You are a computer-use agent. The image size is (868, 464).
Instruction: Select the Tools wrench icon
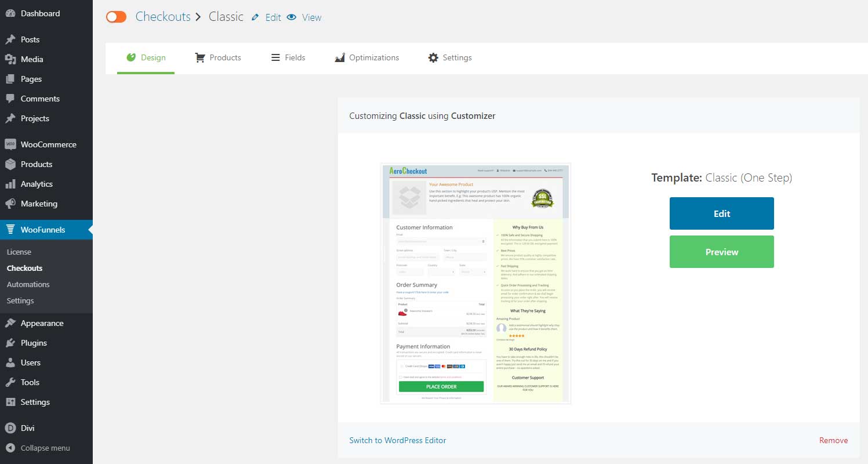pos(10,382)
